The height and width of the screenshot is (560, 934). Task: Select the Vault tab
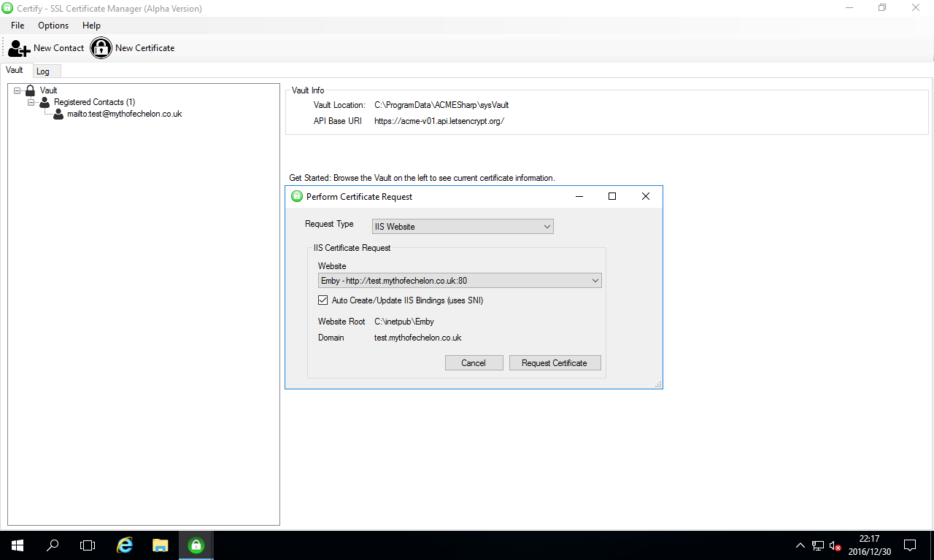click(x=15, y=70)
